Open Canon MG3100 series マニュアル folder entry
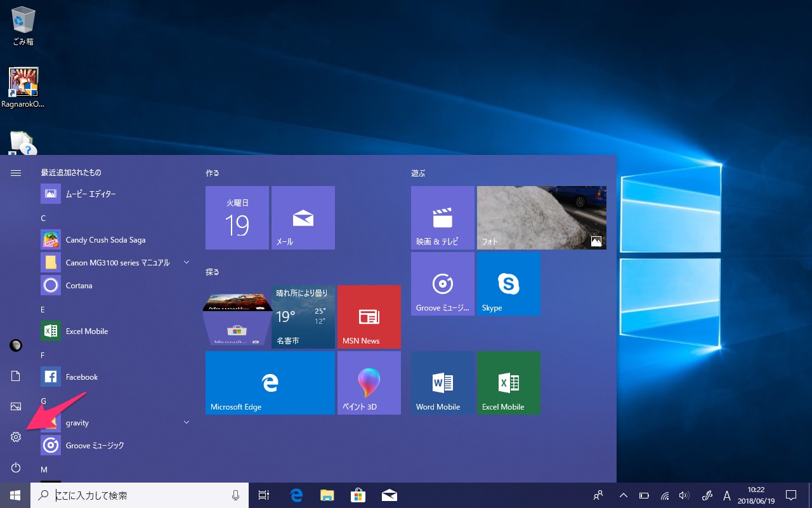Image resolution: width=812 pixels, height=508 pixels. click(x=115, y=263)
